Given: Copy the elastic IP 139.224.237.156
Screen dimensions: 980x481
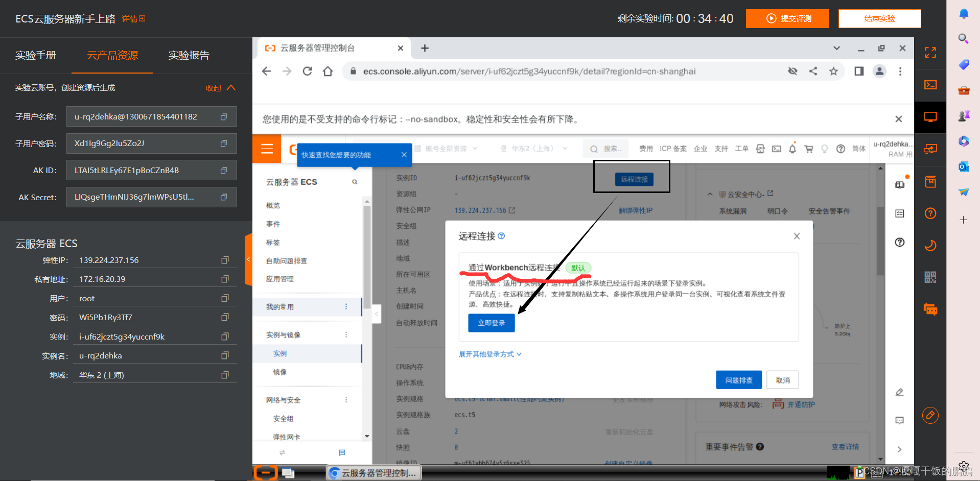Looking at the screenshot, I should (x=225, y=260).
